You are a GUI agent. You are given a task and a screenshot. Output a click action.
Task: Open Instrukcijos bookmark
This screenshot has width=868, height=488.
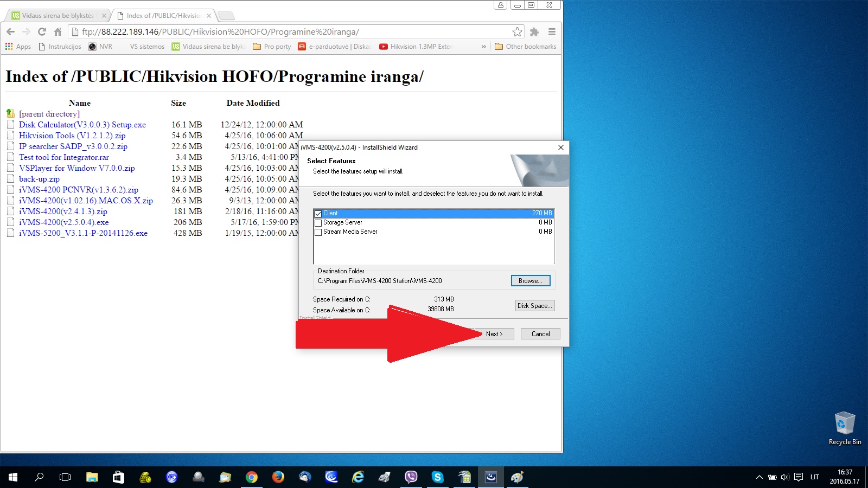(60, 47)
